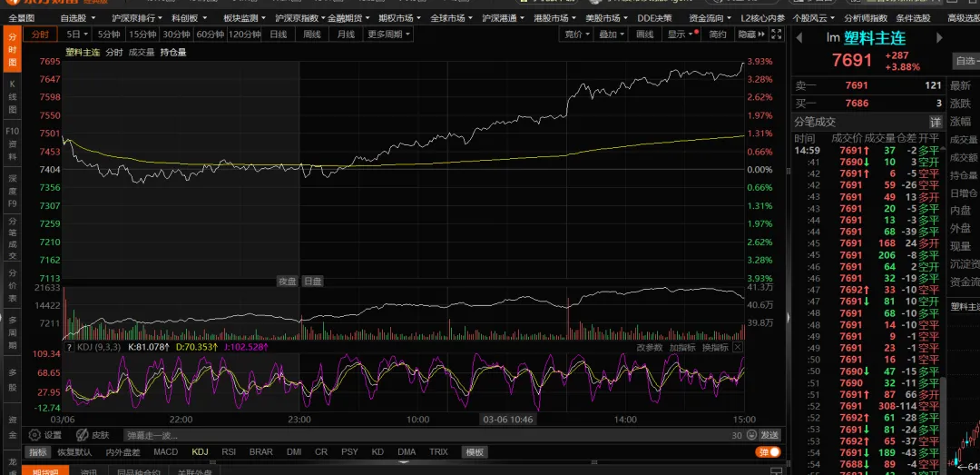Open the 自选股 menu

coord(77,18)
